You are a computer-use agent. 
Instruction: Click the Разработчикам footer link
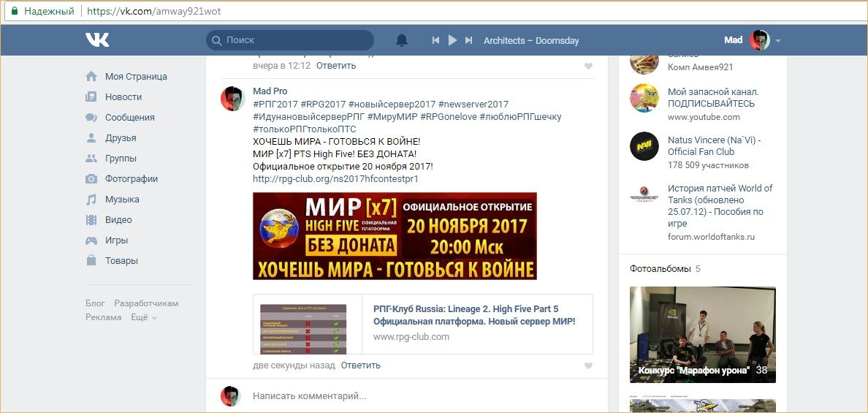pyautogui.click(x=146, y=303)
